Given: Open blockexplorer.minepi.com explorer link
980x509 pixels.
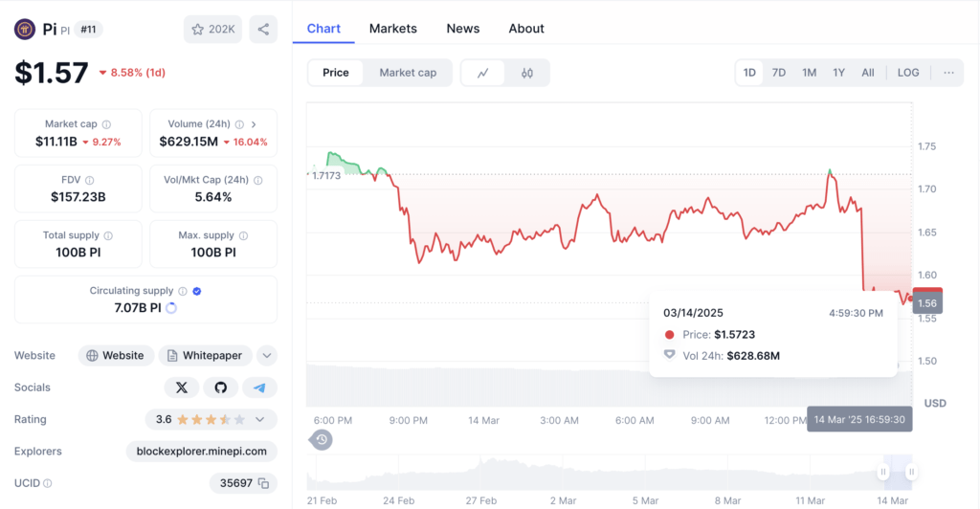Looking at the screenshot, I should tap(201, 451).
